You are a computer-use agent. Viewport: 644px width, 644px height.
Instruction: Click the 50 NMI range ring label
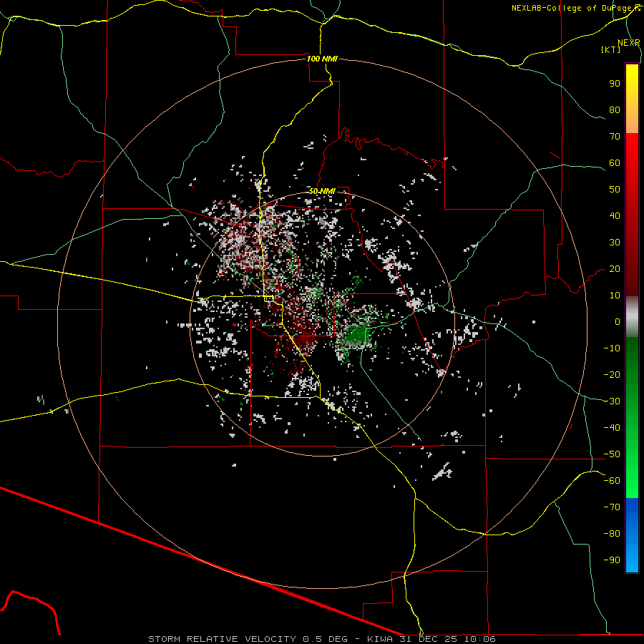[x=323, y=191]
